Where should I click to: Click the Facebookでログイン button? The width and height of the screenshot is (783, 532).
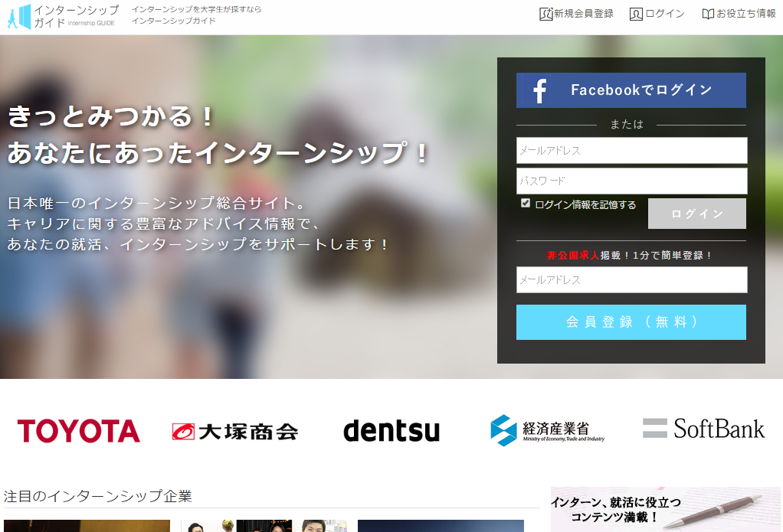coord(631,90)
